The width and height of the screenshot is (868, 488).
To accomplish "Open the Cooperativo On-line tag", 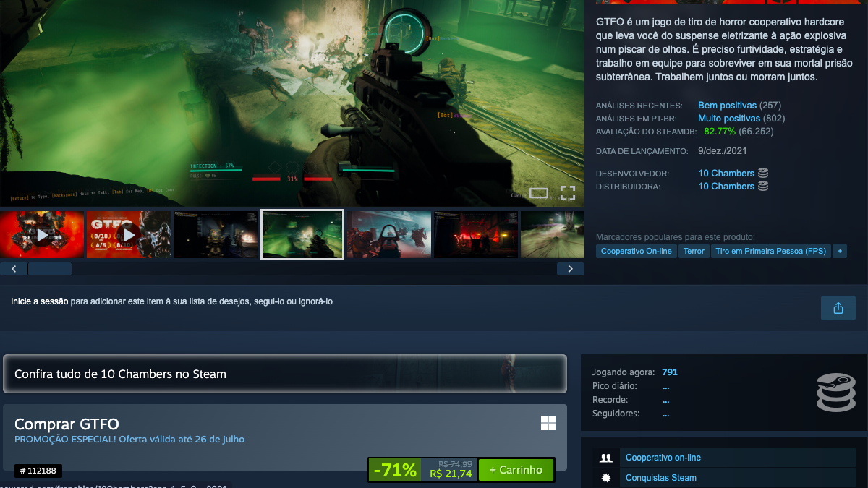I will click(637, 251).
